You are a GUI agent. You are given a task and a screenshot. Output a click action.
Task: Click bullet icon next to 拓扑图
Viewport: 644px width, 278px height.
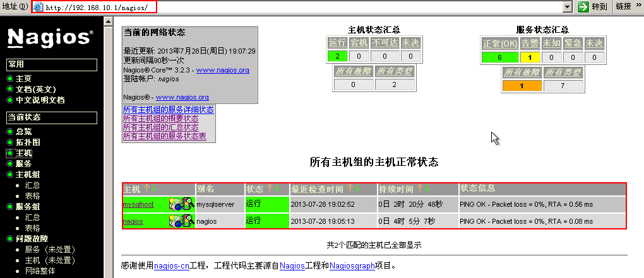point(10,142)
